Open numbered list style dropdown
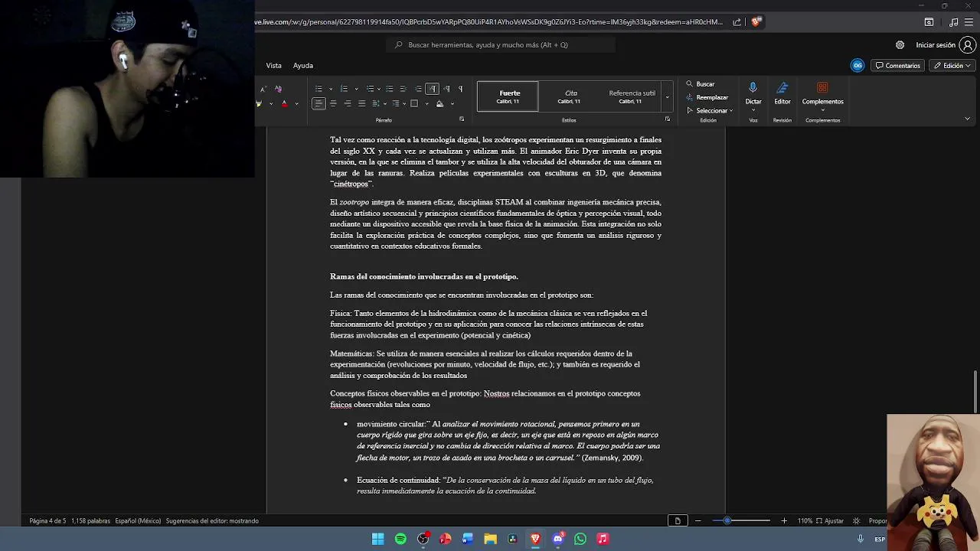 tap(356, 89)
